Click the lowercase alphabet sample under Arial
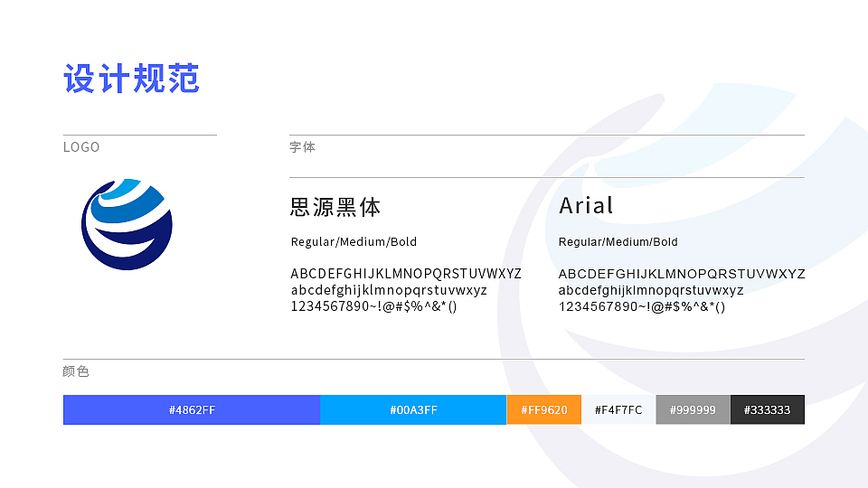 pyautogui.click(x=650, y=290)
